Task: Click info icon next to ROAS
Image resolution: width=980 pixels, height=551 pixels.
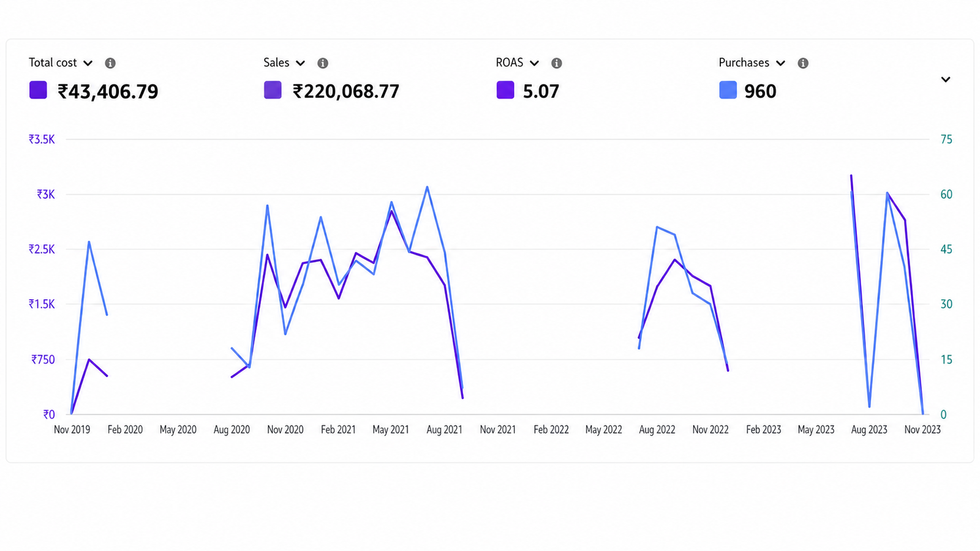Action: coord(557,63)
